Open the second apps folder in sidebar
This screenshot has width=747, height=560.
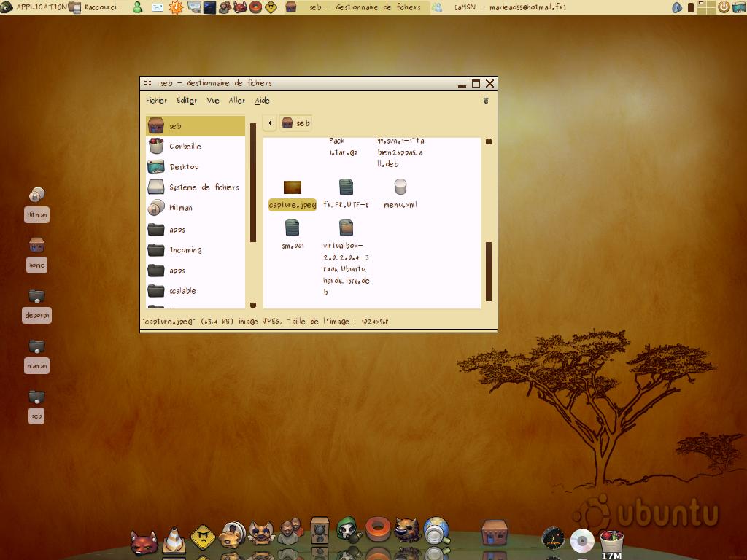(196, 271)
